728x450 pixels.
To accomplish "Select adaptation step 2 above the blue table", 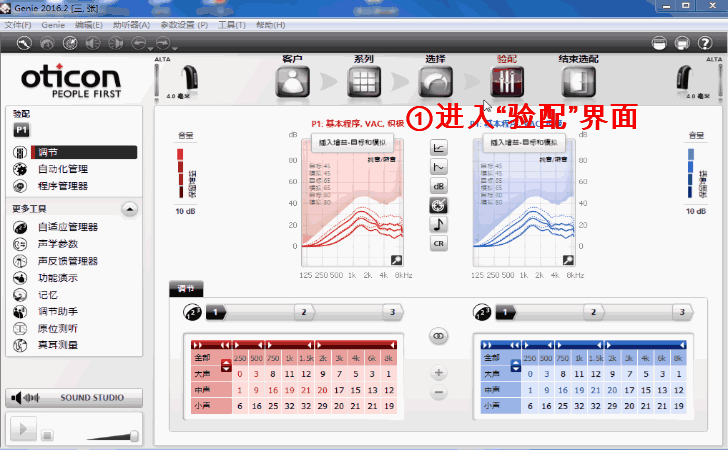I will coord(594,312).
